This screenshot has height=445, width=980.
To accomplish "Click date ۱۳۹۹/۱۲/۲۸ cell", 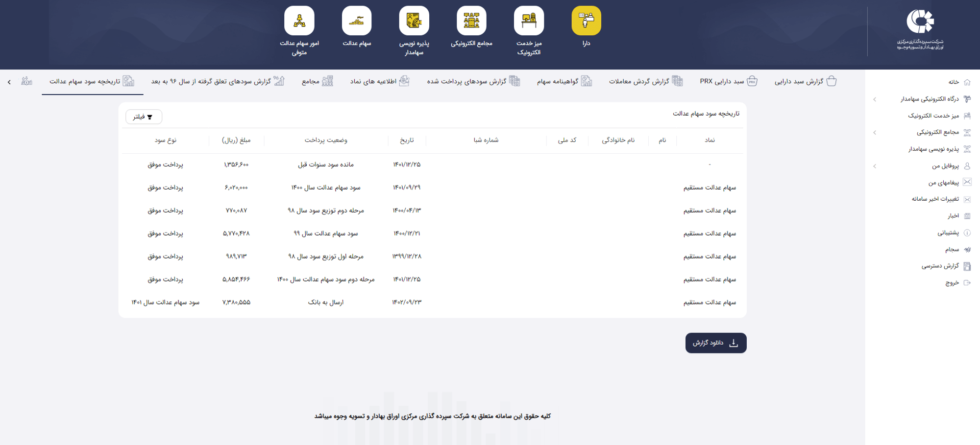I will pos(407,257).
